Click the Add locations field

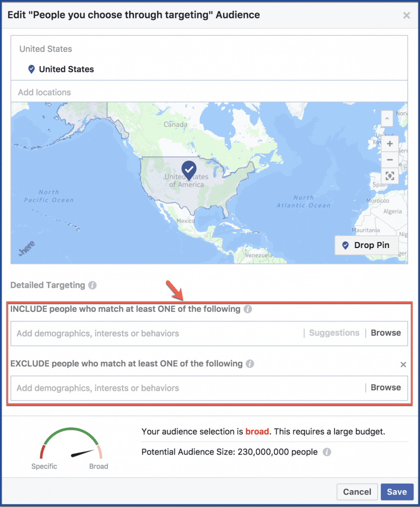[209, 92]
